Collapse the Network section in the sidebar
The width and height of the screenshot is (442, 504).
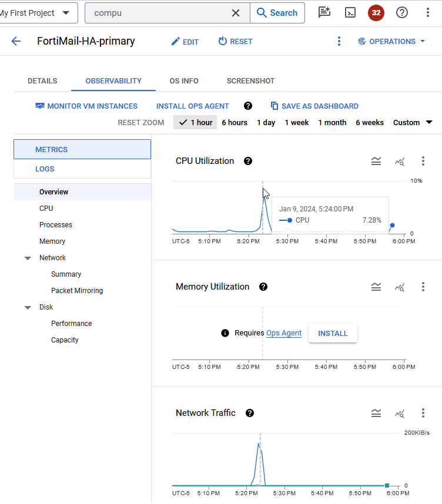pos(28,257)
